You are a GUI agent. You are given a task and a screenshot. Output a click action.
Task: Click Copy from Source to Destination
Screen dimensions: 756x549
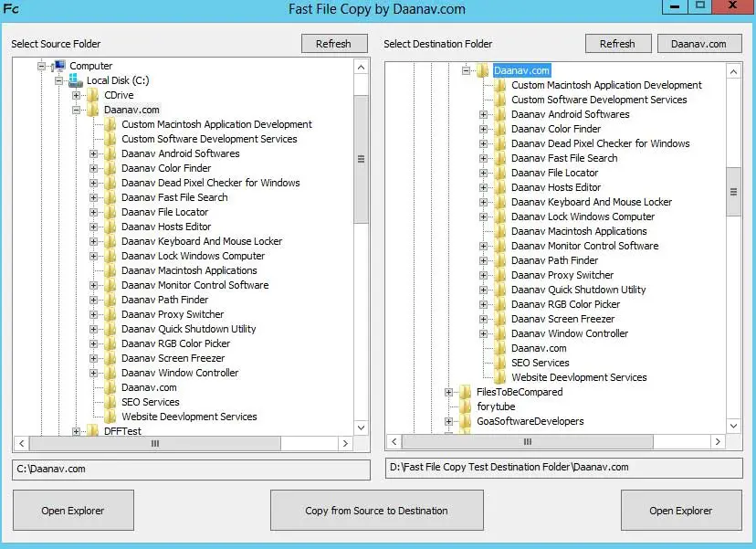376,511
